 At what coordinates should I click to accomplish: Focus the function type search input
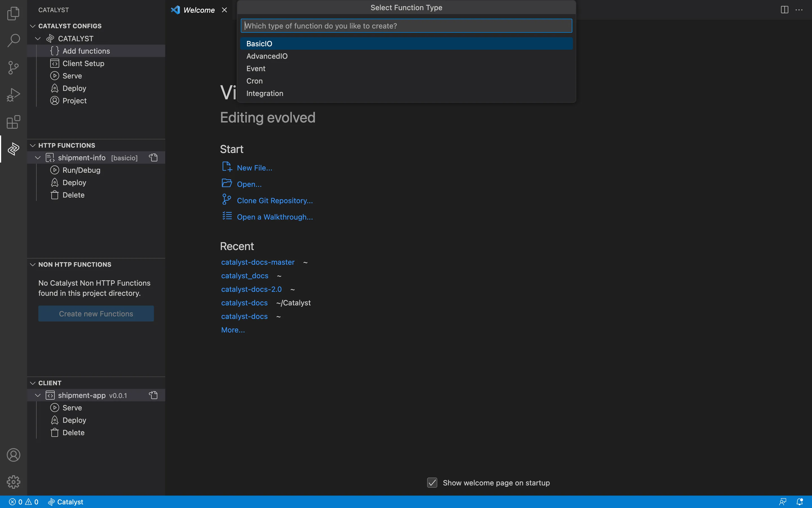point(406,26)
